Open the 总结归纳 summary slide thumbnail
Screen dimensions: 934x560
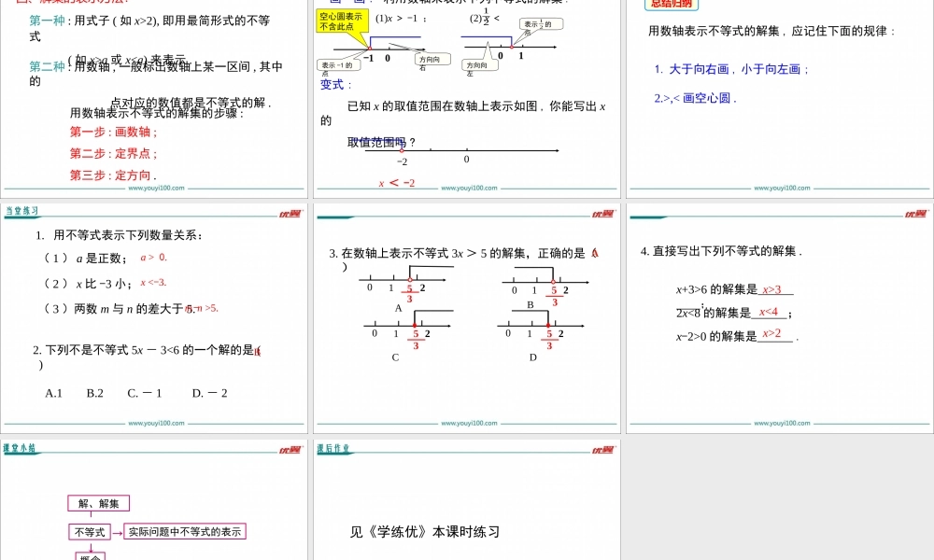(x=780, y=98)
